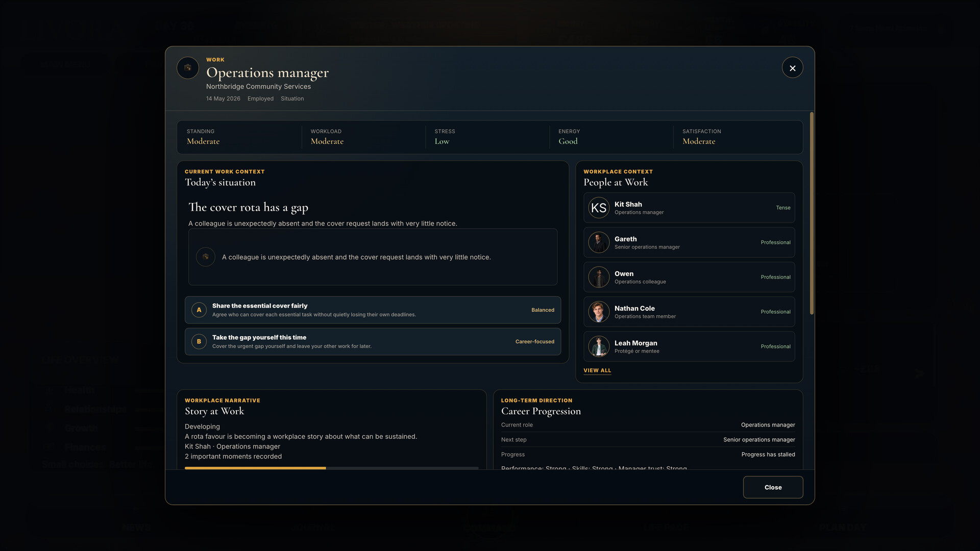Screen dimensions: 980x551
Task: Click '2 important moments recorded' line
Action: click(233, 457)
